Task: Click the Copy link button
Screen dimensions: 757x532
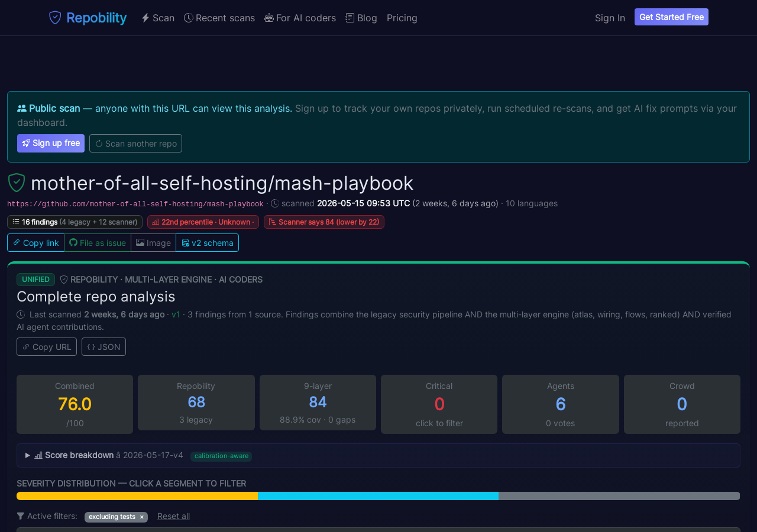Action: click(35, 242)
